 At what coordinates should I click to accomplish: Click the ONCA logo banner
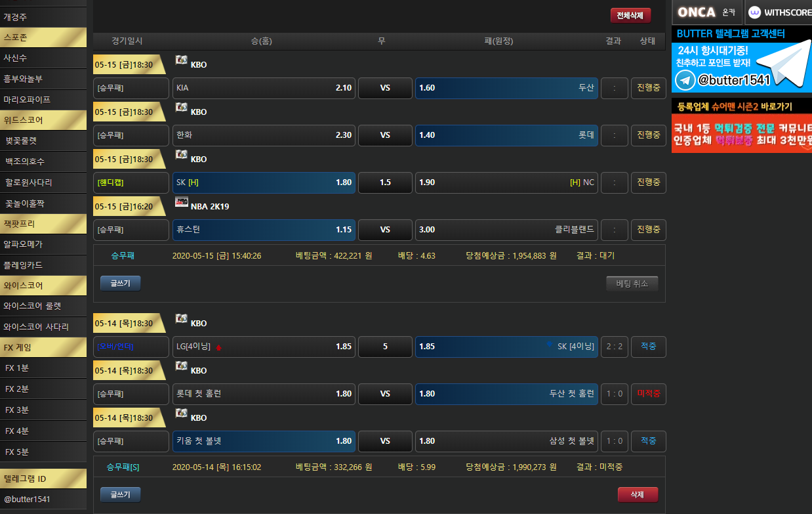point(706,12)
